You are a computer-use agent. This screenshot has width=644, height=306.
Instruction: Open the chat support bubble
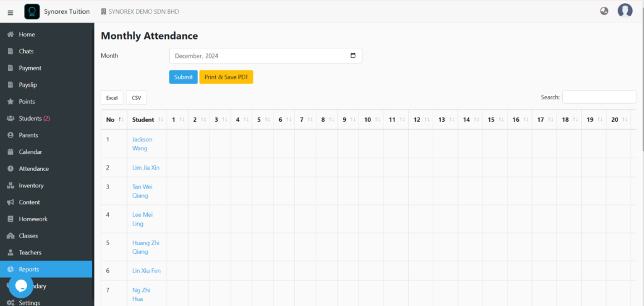[21, 286]
